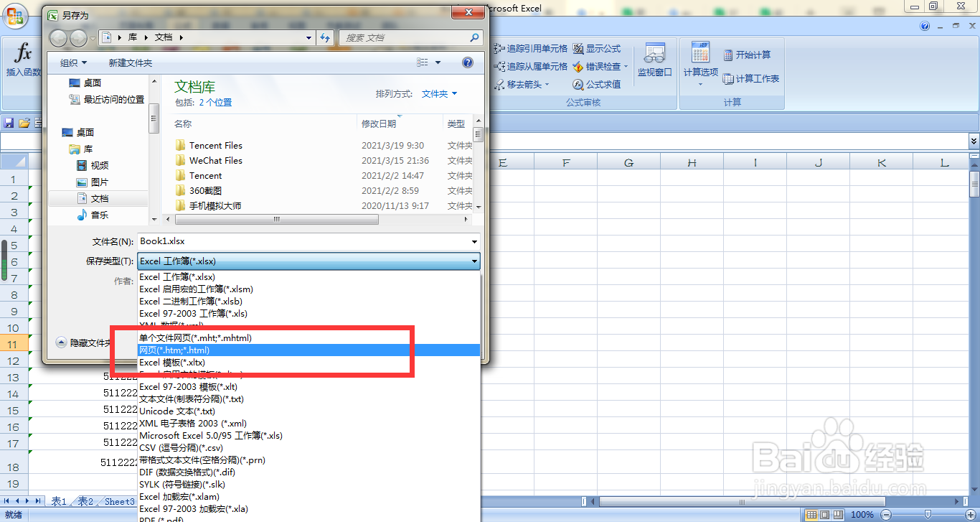Viewport: 980px width, 522px height.
Task: Click the file name input field
Action: pos(303,242)
